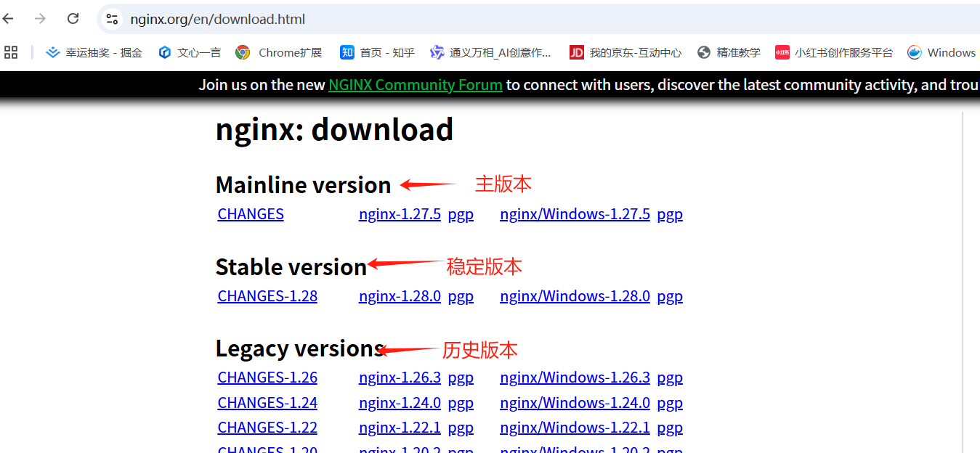Open the Windows bookmark
Viewport: 980px width, 453px height.
(941, 52)
